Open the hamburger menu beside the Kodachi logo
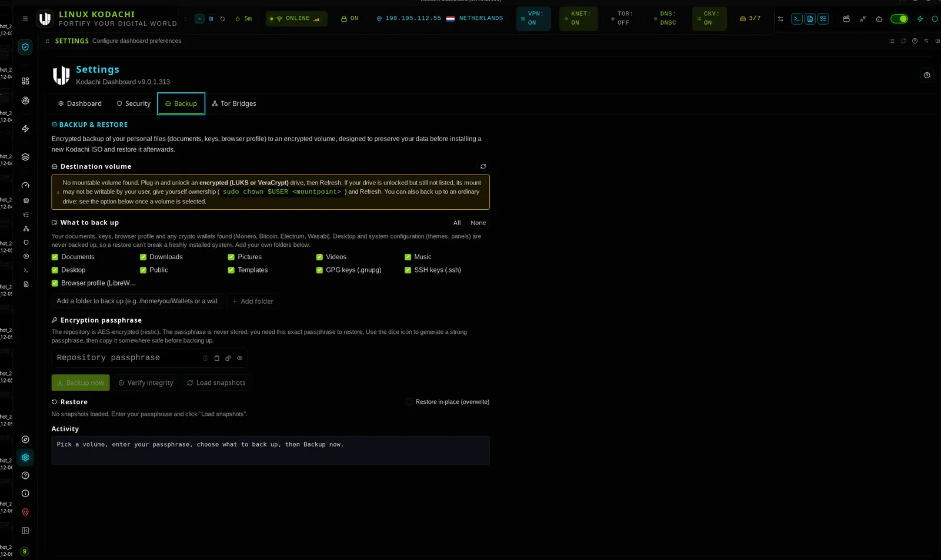 [25, 19]
